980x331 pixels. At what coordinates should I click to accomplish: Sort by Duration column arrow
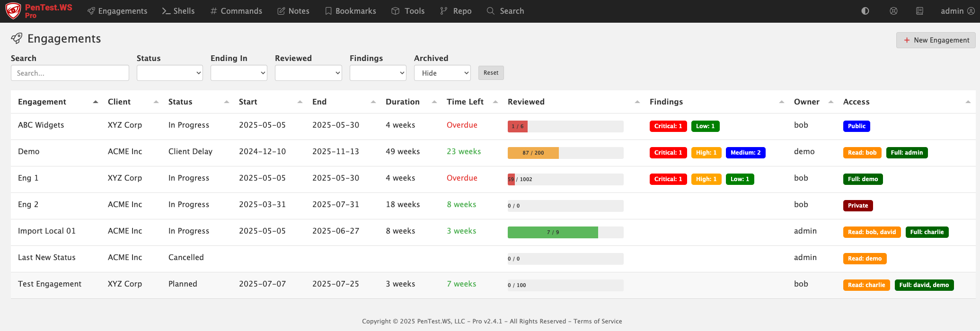(434, 102)
